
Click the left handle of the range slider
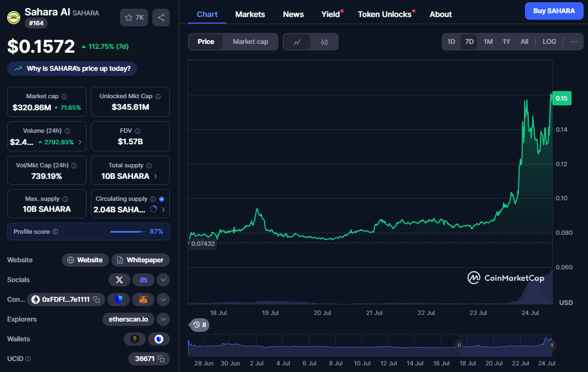point(459,345)
